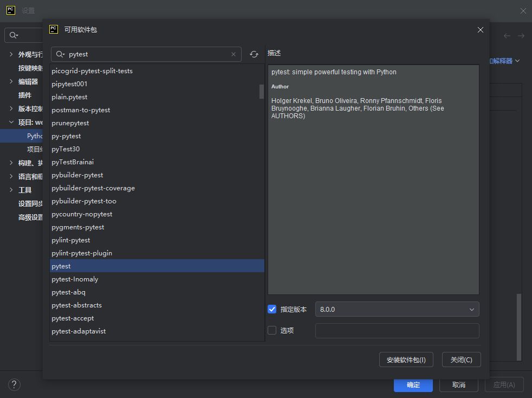532x398 pixels.
Task: Open the 高级设置 settings page
Action: coord(30,217)
